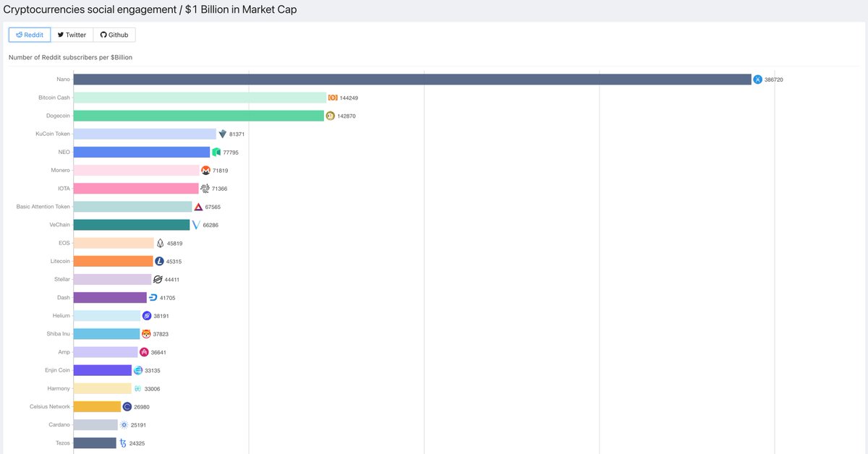This screenshot has height=454, width=868.
Task: Select the Enjin Coin bar
Action: (103, 370)
